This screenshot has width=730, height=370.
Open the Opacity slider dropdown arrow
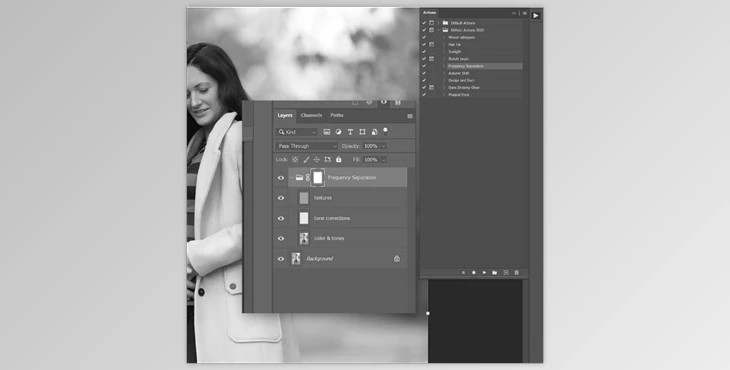(x=384, y=146)
